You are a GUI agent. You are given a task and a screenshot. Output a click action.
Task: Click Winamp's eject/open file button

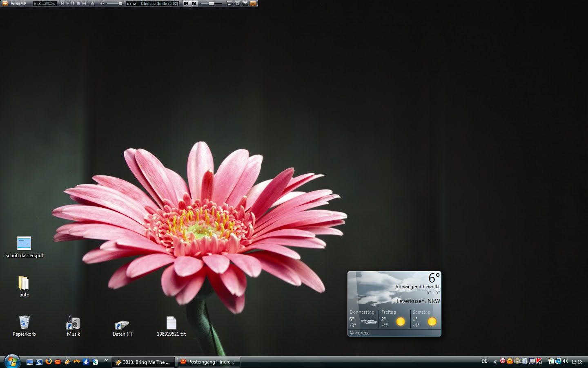pyautogui.click(x=92, y=3)
